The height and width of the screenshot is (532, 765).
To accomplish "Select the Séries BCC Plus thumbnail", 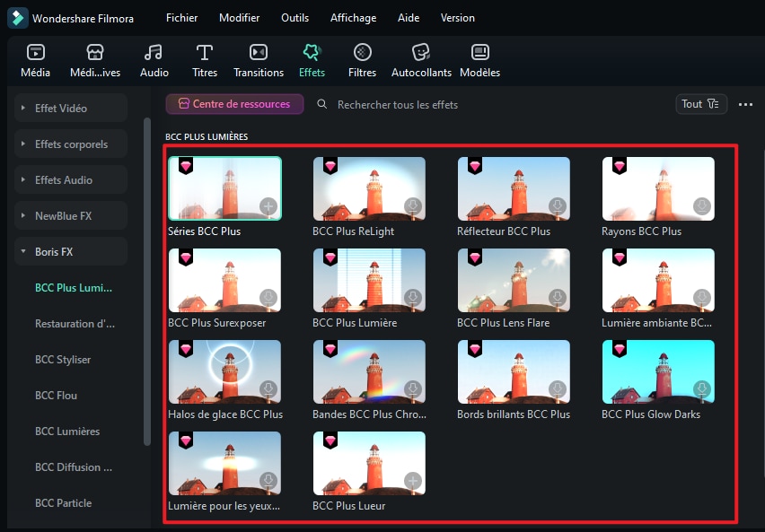I will pyautogui.click(x=224, y=188).
